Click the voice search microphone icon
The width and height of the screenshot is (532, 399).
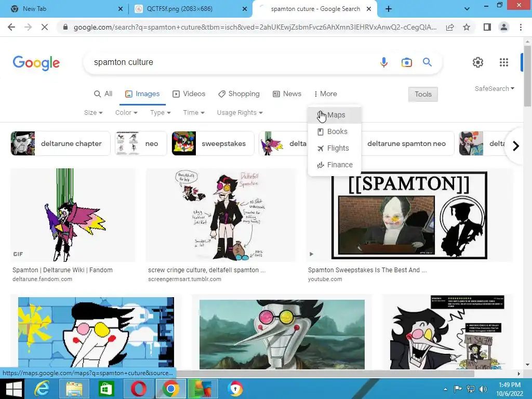[384, 62]
